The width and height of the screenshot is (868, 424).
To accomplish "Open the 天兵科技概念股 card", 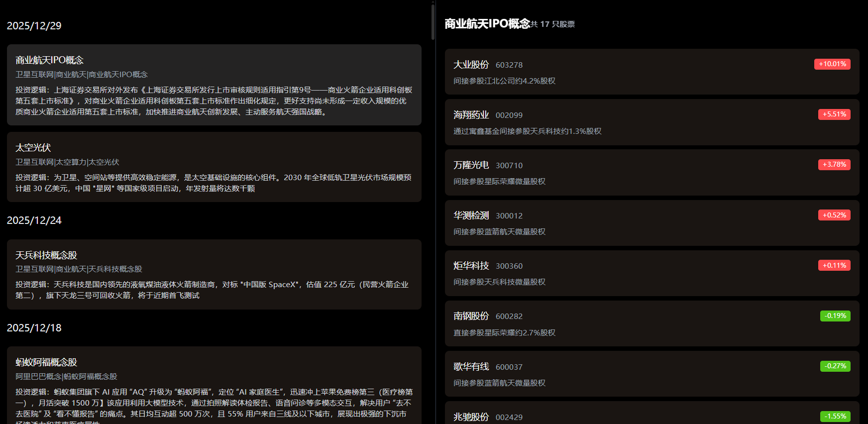I will click(214, 274).
